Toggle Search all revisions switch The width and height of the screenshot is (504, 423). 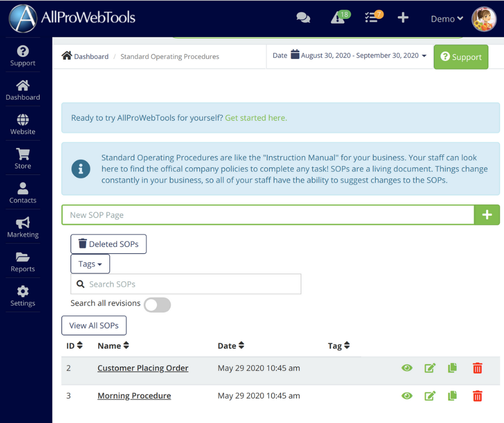click(157, 304)
